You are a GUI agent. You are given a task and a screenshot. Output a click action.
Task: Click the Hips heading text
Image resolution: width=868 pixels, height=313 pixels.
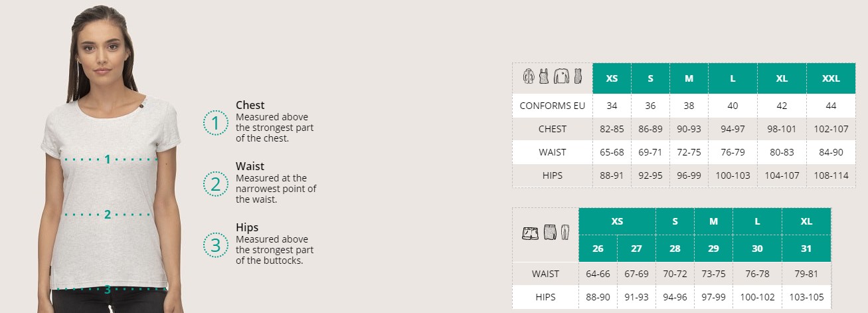[x=247, y=227]
